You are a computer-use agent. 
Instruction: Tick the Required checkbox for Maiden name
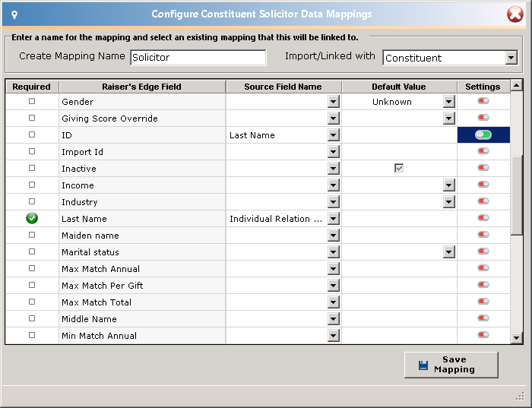32,235
